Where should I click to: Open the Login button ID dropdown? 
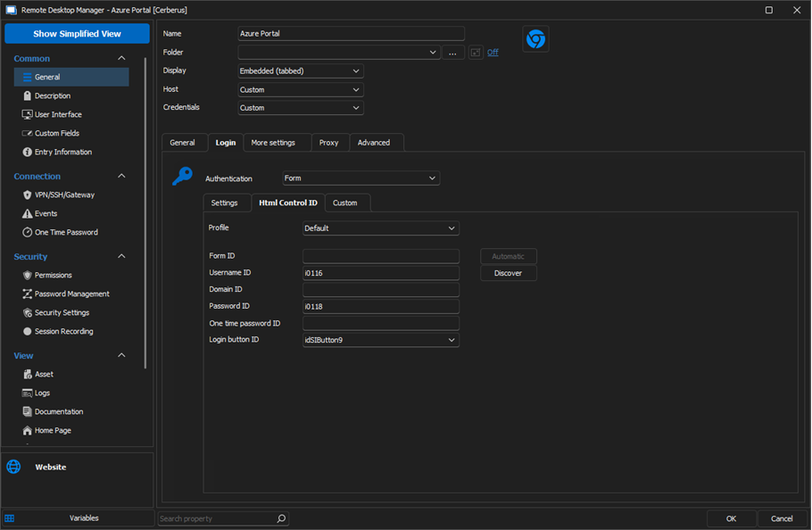(x=381, y=340)
